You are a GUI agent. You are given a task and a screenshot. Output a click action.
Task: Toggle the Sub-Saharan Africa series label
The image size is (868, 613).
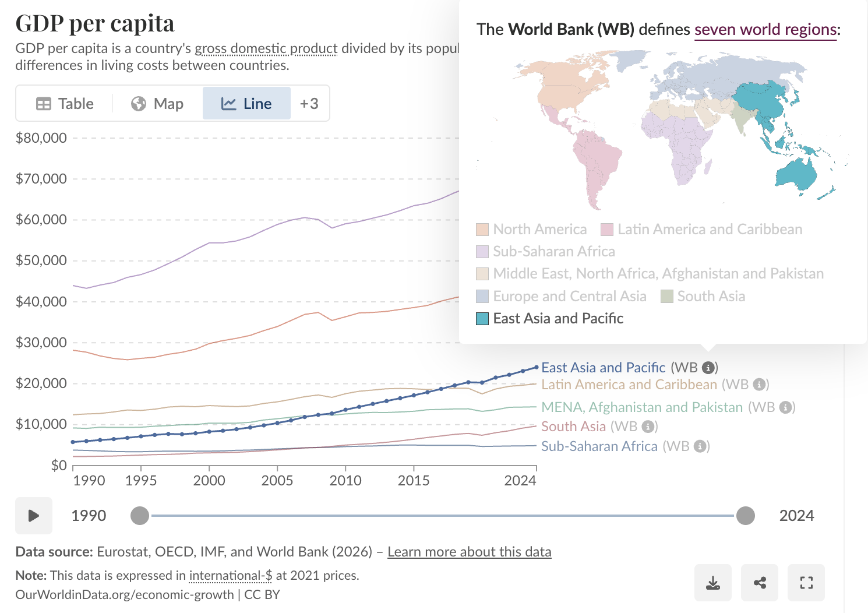pos(599,446)
